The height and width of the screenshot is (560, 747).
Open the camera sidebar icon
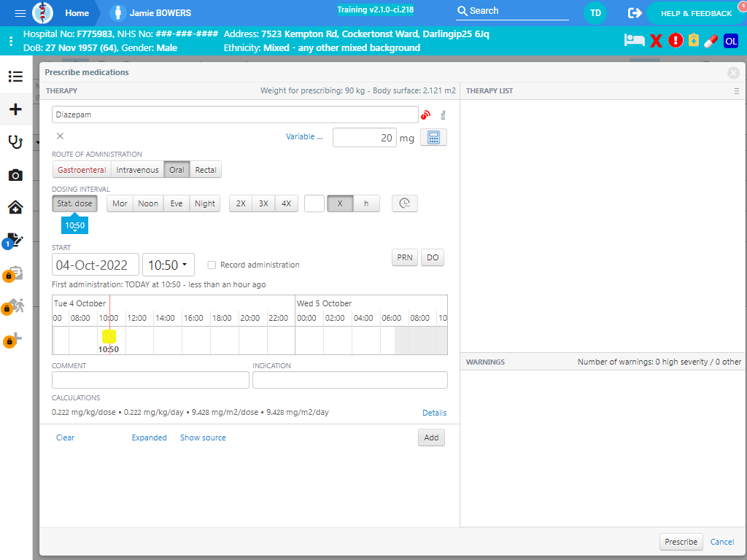tap(16, 175)
